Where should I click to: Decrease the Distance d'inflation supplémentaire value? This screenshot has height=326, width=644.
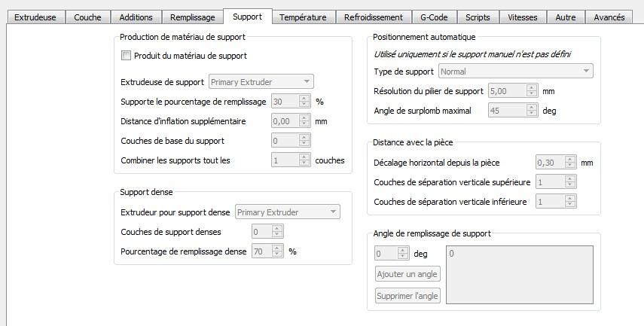[304, 124]
